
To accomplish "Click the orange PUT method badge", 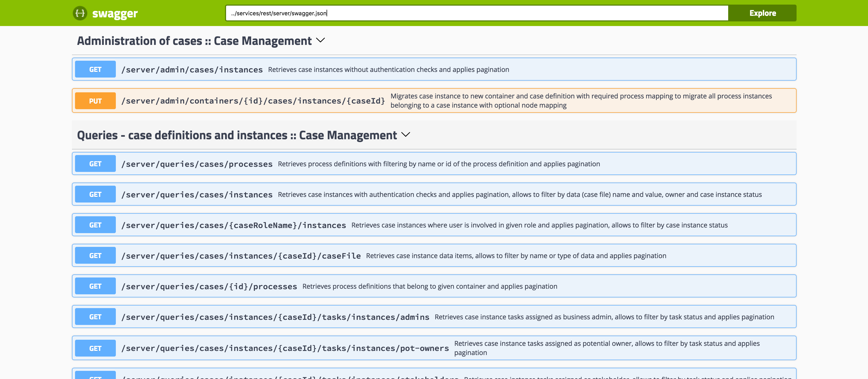I will click(x=95, y=101).
